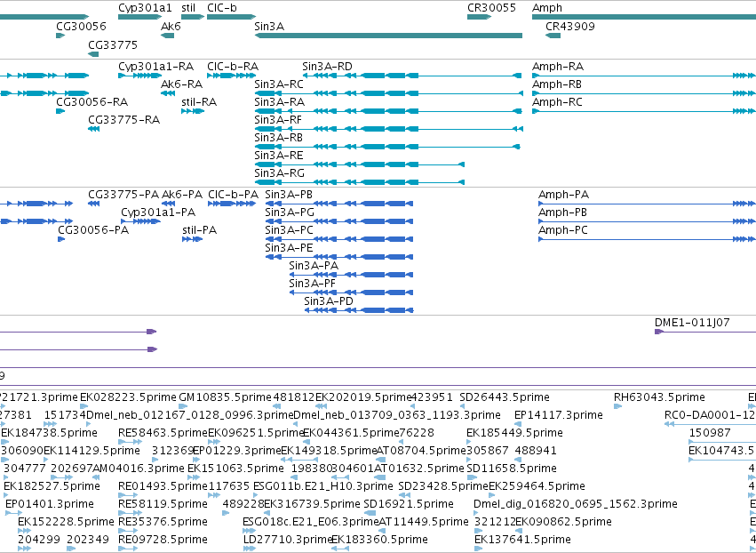This screenshot has width=756, height=553.
Task: Select the Ak6 gene label
Action: point(171,26)
